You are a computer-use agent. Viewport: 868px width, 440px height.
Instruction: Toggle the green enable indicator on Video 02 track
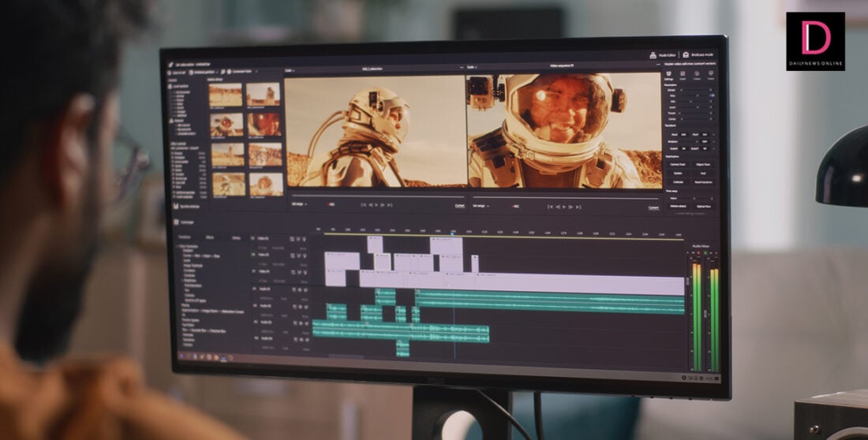click(x=253, y=255)
